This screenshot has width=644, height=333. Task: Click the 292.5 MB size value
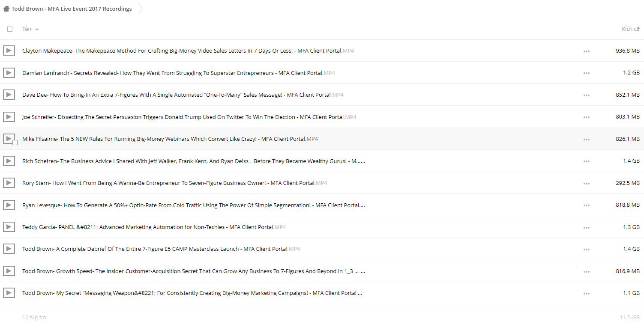628,183
